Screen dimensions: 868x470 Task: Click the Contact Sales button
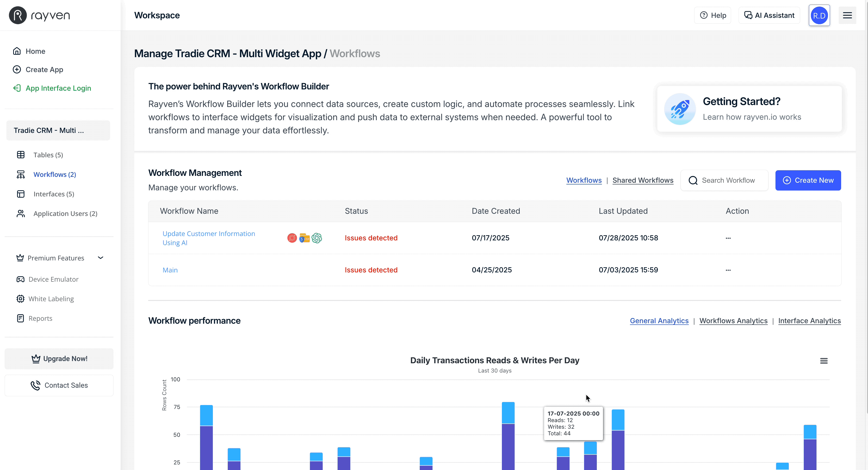(x=59, y=385)
